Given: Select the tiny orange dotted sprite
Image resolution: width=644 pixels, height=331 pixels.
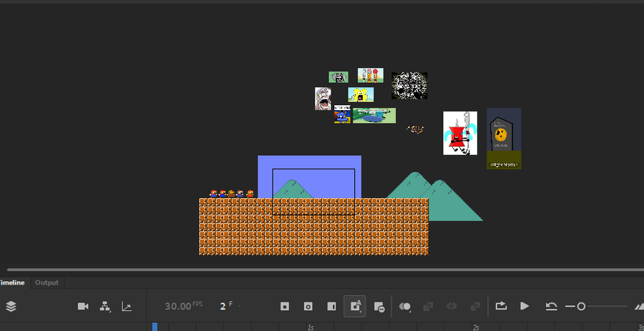Looking at the screenshot, I should [415, 129].
